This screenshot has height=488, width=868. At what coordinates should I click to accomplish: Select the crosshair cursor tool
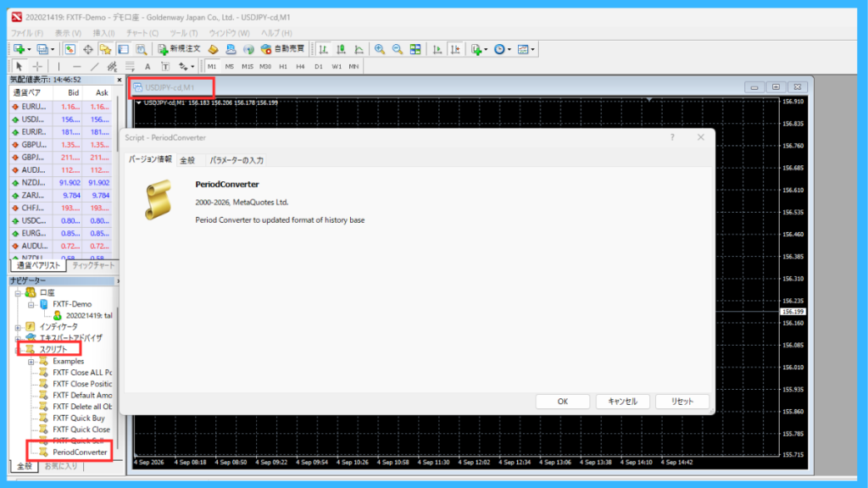click(x=37, y=66)
